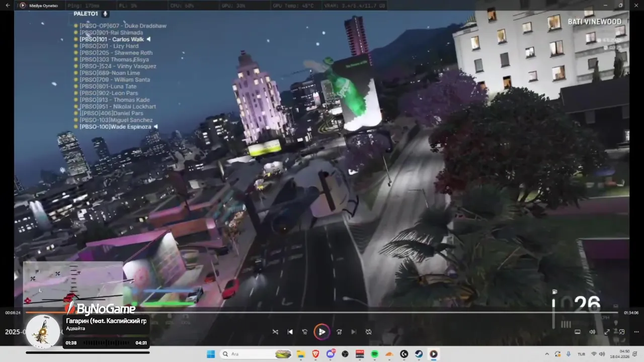Skip forward 30 seconds

(x=339, y=332)
